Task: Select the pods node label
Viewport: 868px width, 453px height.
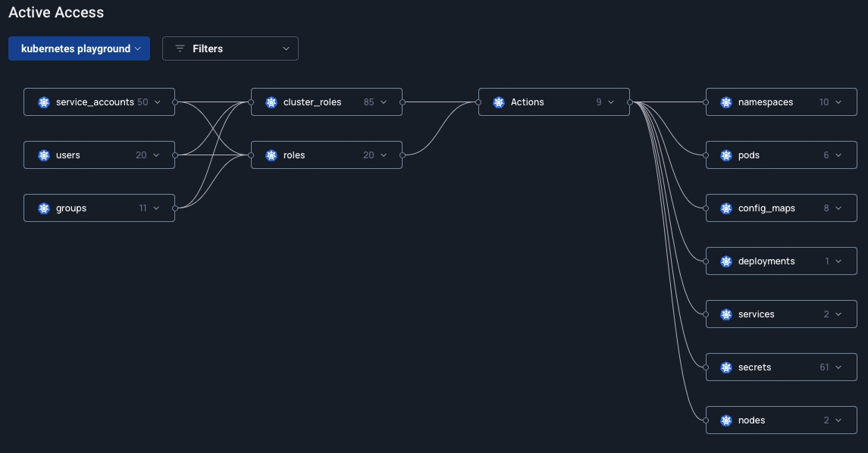Action: [x=748, y=155]
